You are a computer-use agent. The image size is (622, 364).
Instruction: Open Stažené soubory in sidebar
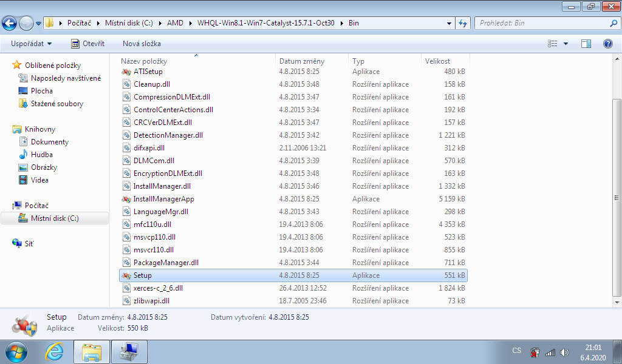[x=57, y=103]
